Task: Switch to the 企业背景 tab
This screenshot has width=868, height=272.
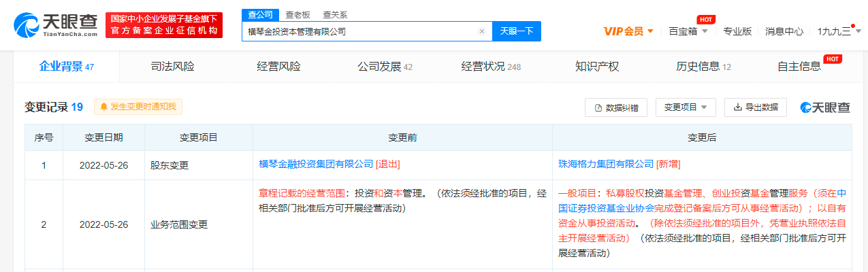Action: pos(66,67)
